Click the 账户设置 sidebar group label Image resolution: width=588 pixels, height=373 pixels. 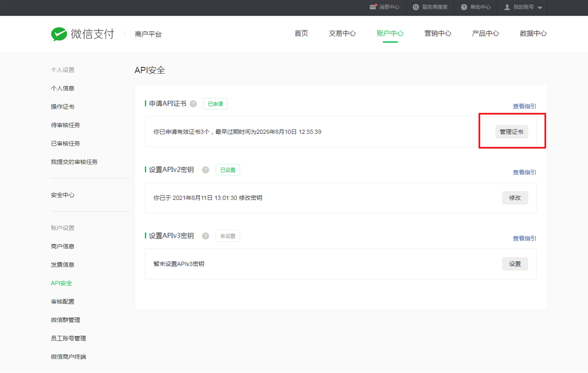(63, 228)
